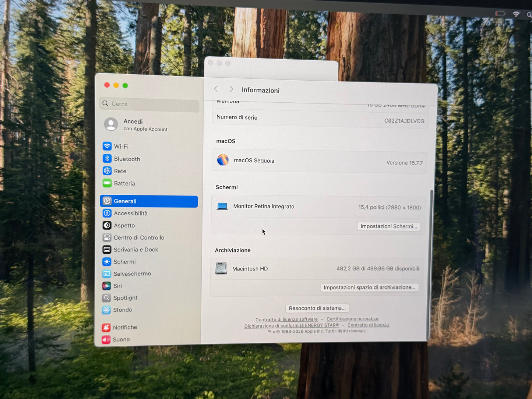Click the Archiviazione section heading
Image resolution: width=532 pixels, height=399 pixels.
click(x=233, y=250)
